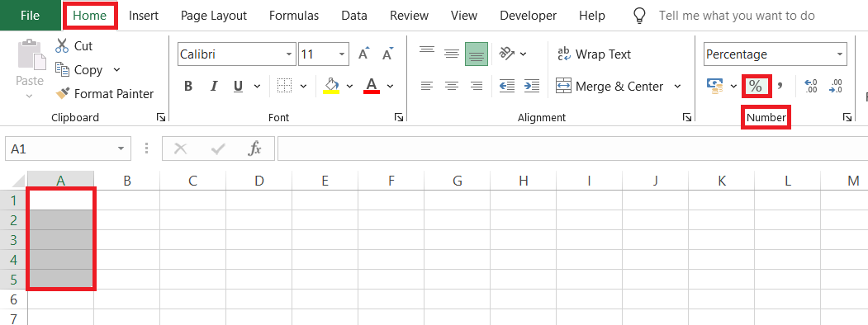Viewport: 868px width, 325px height.
Task: Set Bottom Align vertical alignment
Action: (477, 54)
